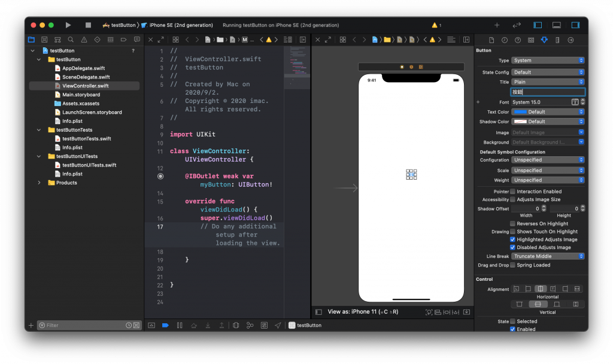This screenshot has height=364, width=613.
Task: Toggle the Debug area panel icon
Action: 557,25
